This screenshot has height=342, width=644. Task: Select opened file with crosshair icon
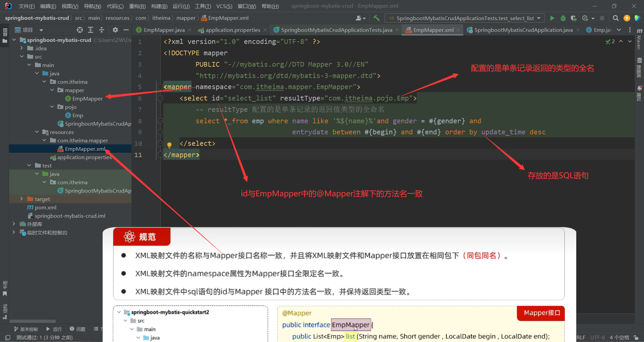(x=80, y=30)
